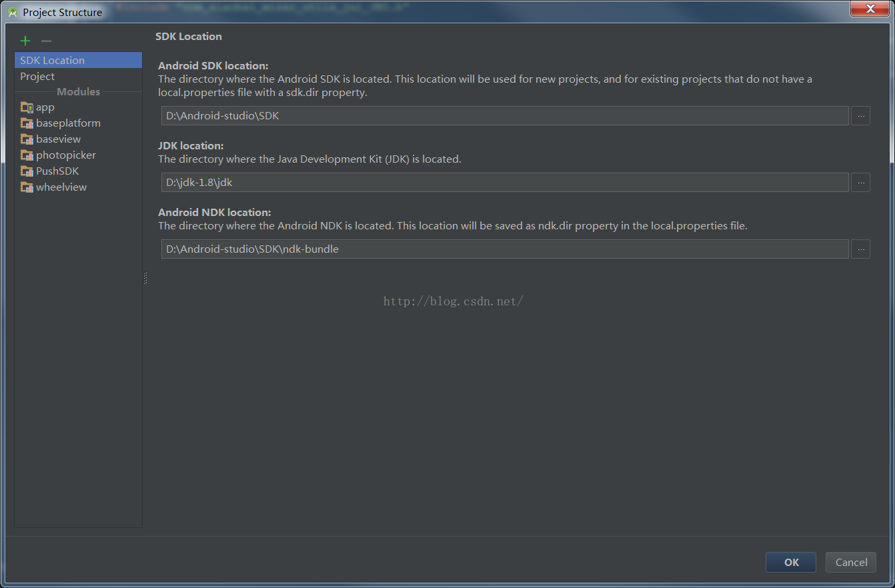
Task: Select the baseplatform module icon
Action: pyautogui.click(x=27, y=123)
